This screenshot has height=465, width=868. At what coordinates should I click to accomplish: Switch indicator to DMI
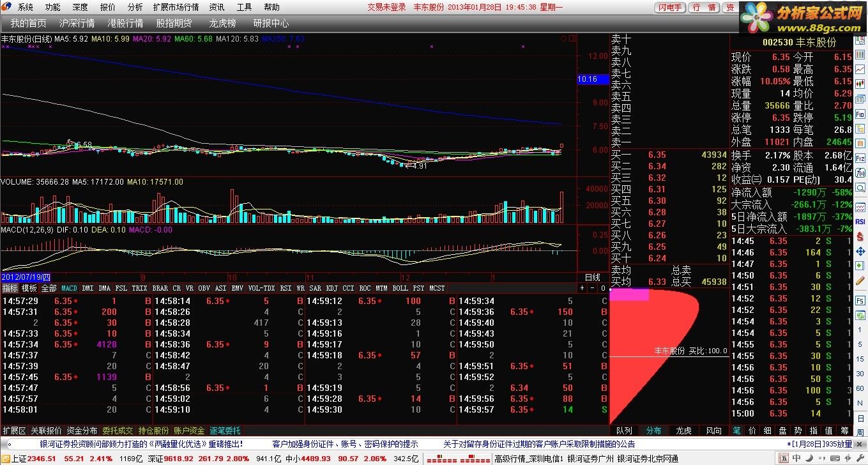tap(88, 288)
